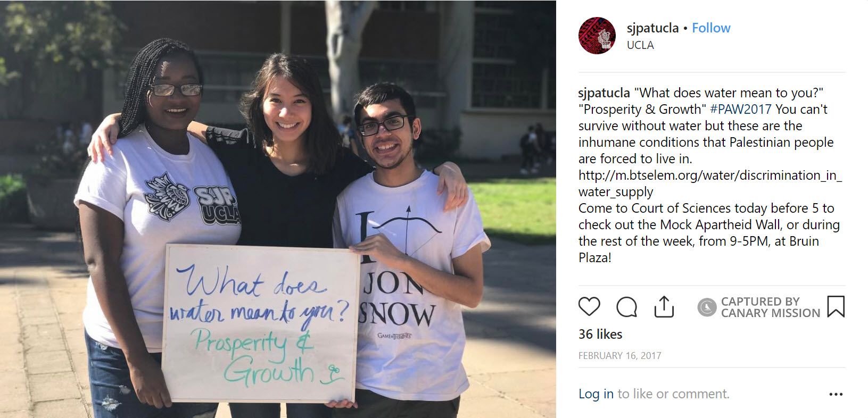Click the post photo of three students
The height and width of the screenshot is (418, 868).
click(x=278, y=209)
